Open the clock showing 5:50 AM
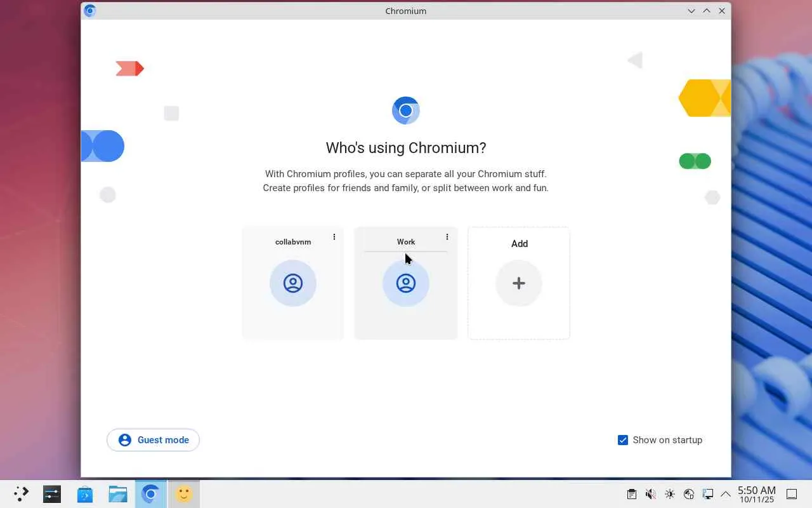812x508 pixels. pyautogui.click(x=756, y=495)
